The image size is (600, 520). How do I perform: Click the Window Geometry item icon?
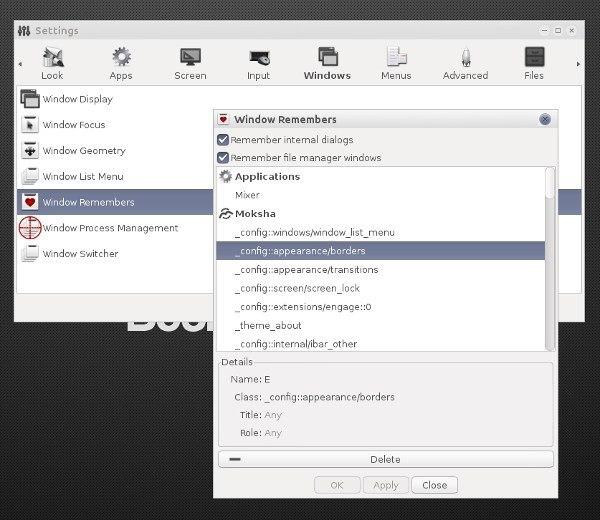30,150
